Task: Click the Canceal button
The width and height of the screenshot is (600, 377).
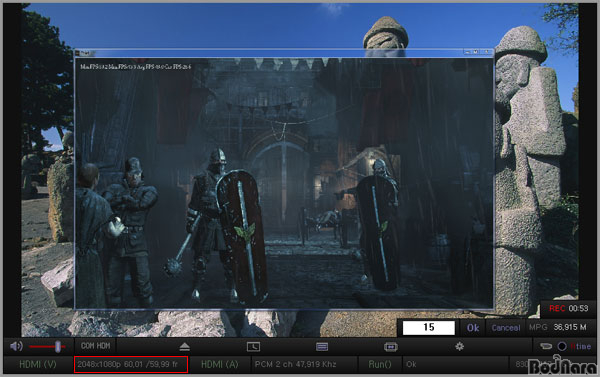Action: point(505,328)
